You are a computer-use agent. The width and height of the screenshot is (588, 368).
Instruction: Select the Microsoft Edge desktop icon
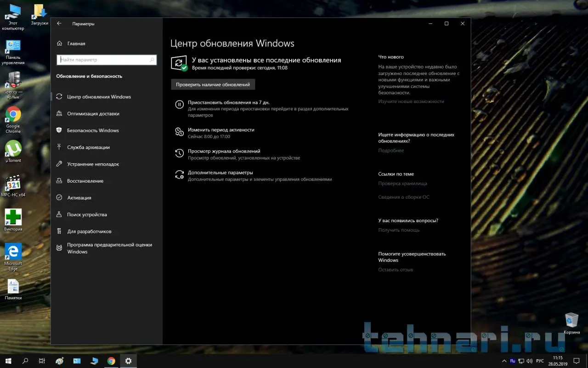(13, 257)
